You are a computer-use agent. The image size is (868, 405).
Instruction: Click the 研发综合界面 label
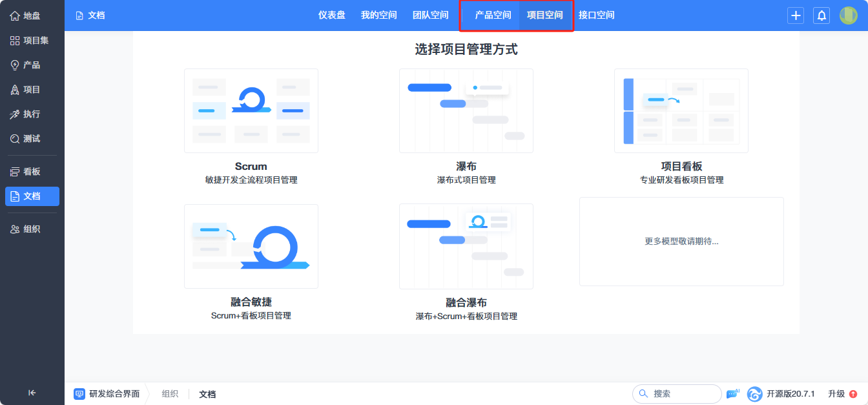click(114, 394)
